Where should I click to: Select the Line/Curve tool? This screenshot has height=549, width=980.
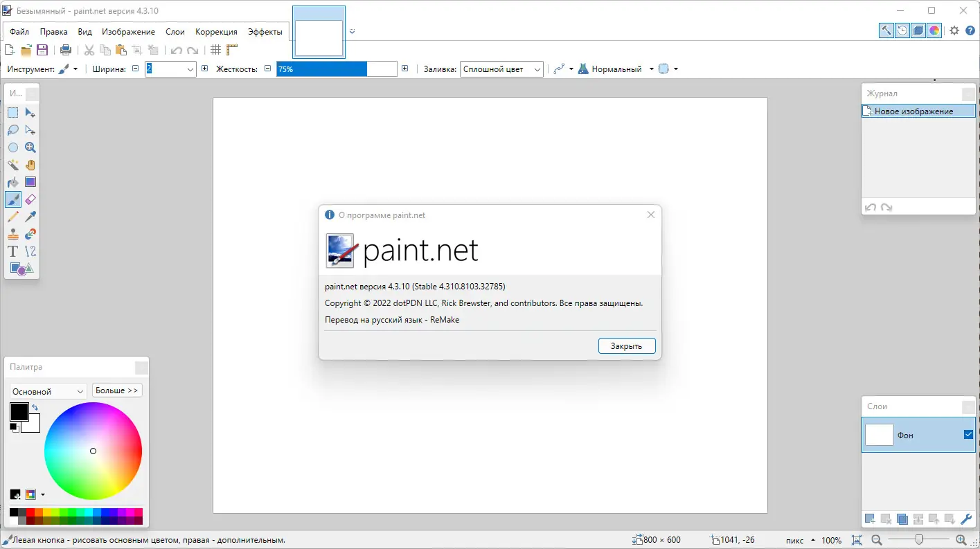30,251
